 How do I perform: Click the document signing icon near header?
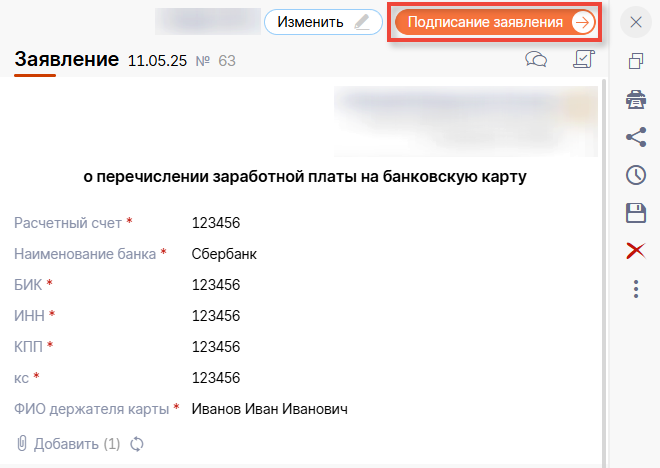coord(583,60)
